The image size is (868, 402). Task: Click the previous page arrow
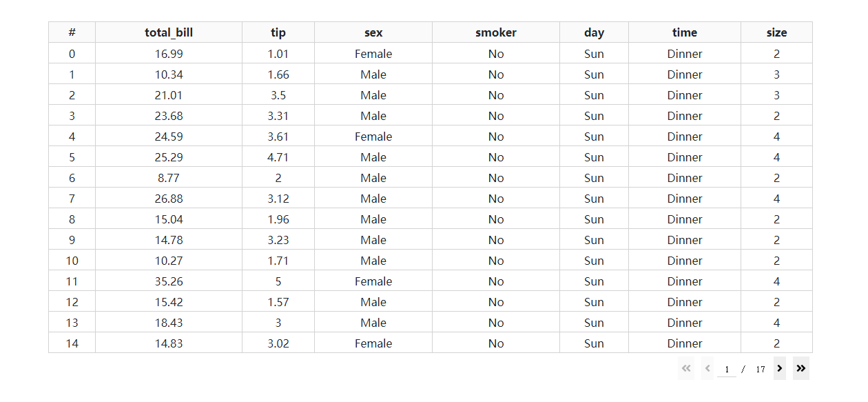(707, 368)
